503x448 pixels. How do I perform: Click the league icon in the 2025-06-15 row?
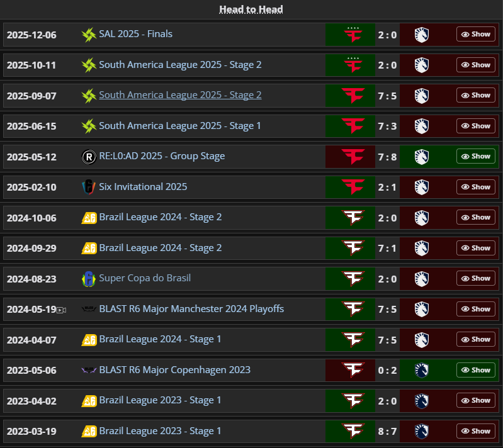click(x=89, y=126)
